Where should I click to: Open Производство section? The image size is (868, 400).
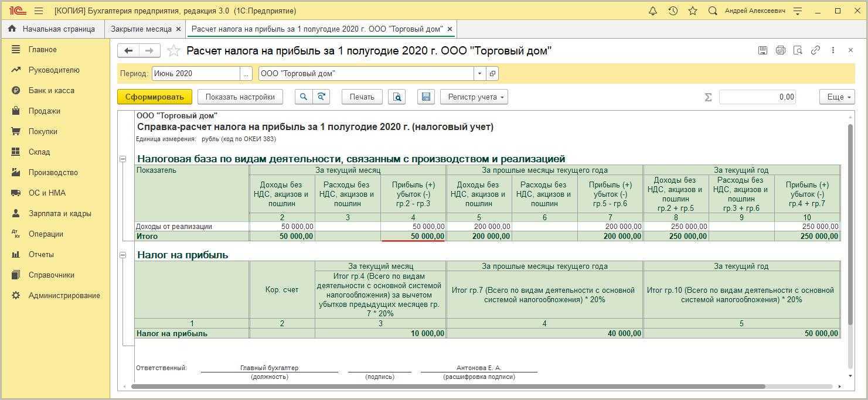(53, 172)
